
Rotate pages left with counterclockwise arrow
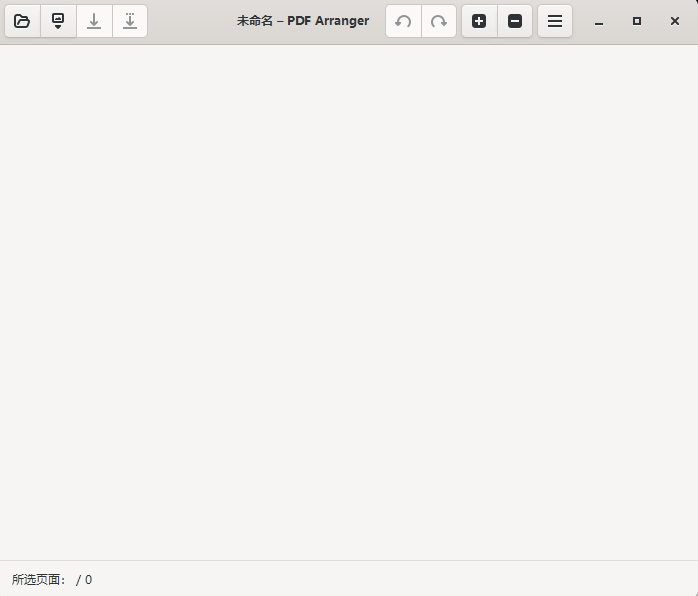point(403,21)
